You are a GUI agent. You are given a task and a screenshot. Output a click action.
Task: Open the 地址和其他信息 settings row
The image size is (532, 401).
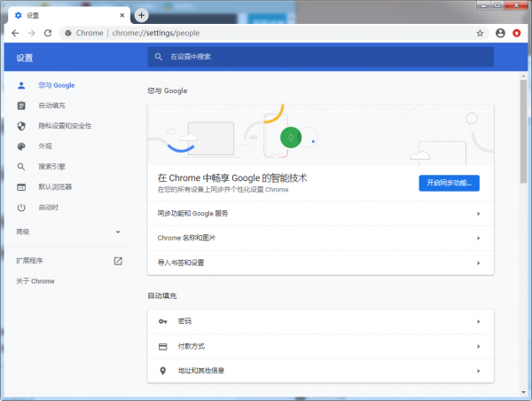(321, 371)
